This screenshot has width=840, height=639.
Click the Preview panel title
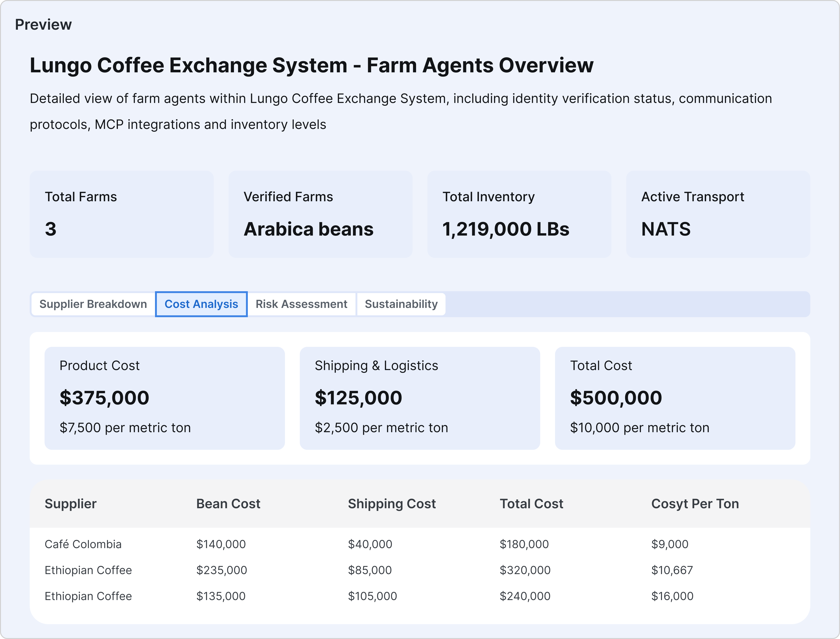[x=43, y=25]
